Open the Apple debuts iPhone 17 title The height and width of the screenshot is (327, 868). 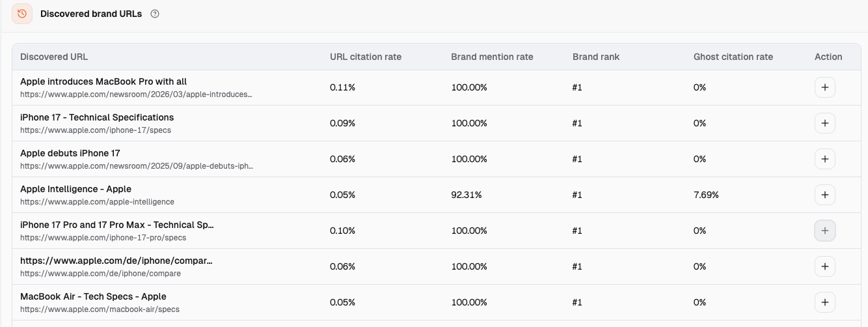70,153
